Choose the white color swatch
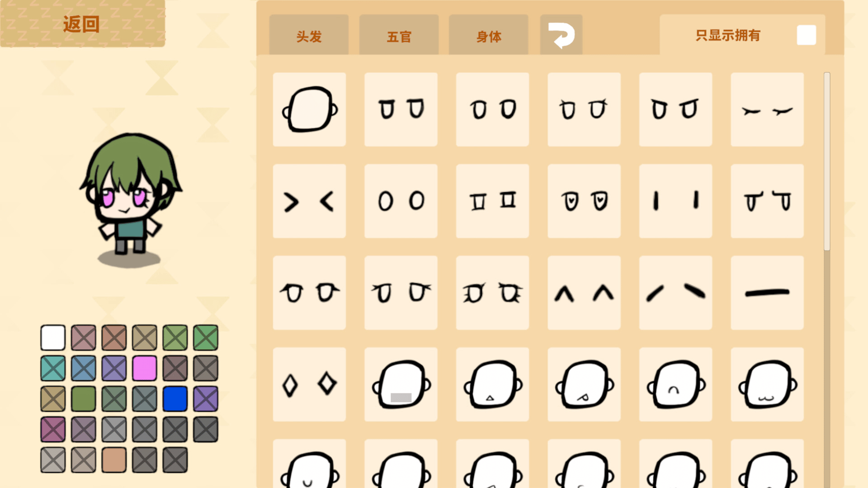Screen dimensions: 868x488 [53, 337]
